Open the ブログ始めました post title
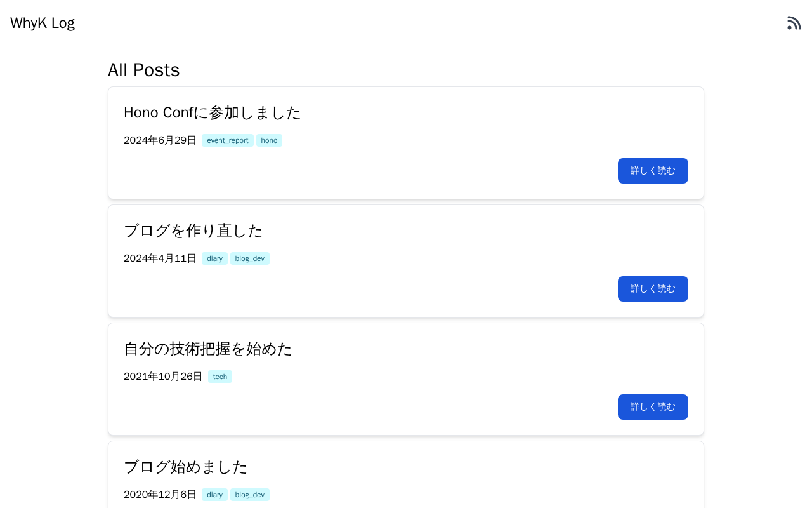Viewport: 812px width, 508px height. 185,467
